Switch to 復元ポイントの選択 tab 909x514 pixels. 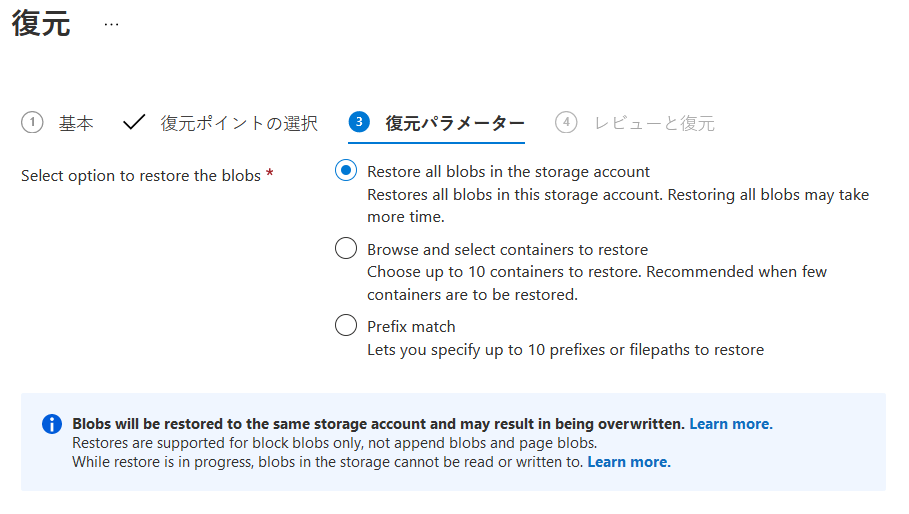(x=239, y=123)
